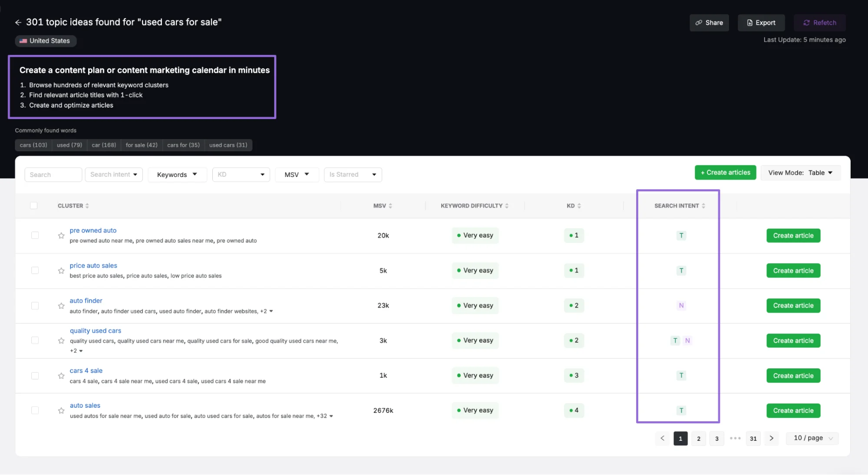The width and height of the screenshot is (868, 475).
Task: Check the price auto sales row checkbox
Action: [x=35, y=270]
